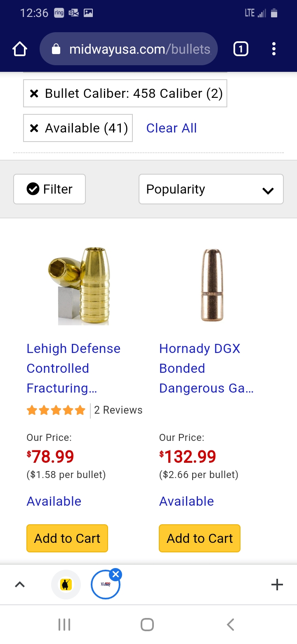Close the MidwayUSA tab in tab strip

pos(116,574)
